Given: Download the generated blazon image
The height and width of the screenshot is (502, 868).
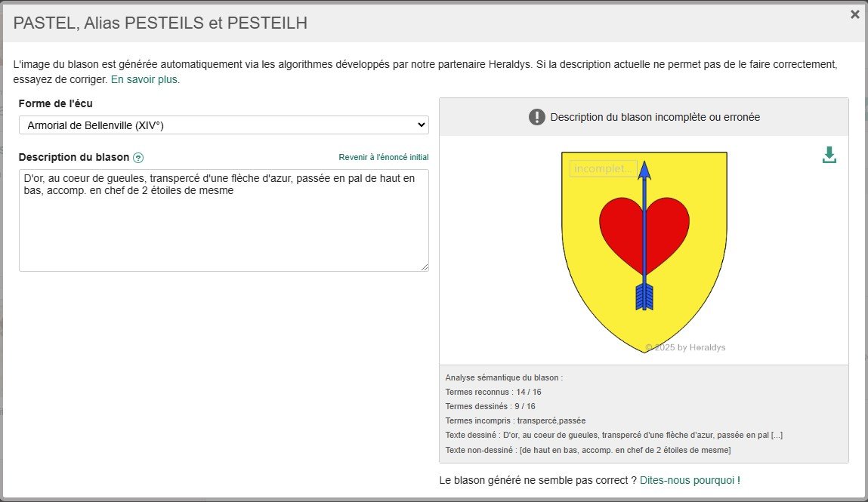Looking at the screenshot, I should pyautogui.click(x=829, y=155).
